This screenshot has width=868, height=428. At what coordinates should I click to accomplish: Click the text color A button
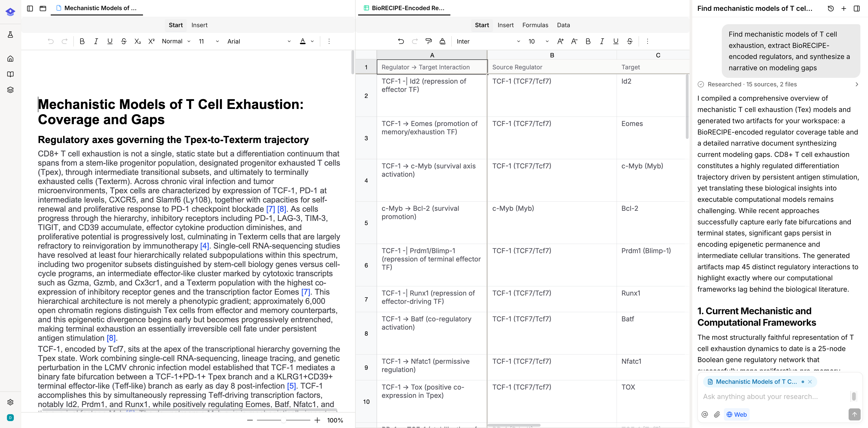click(x=303, y=41)
